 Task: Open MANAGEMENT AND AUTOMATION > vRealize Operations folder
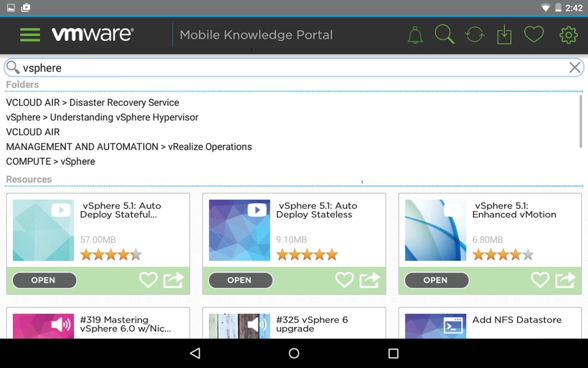coord(129,147)
